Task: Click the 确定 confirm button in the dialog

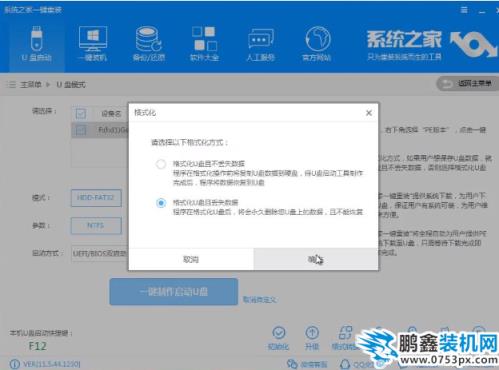Action: pyautogui.click(x=316, y=259)
